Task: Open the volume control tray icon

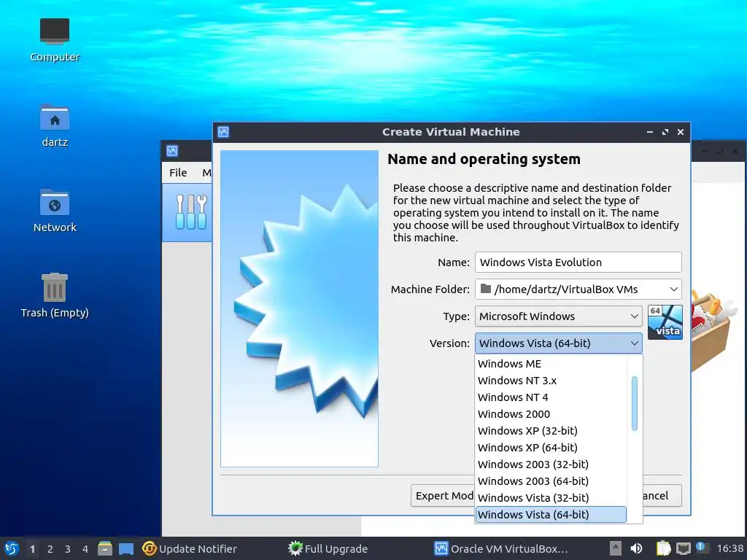Action: click(x=636, y=548)
